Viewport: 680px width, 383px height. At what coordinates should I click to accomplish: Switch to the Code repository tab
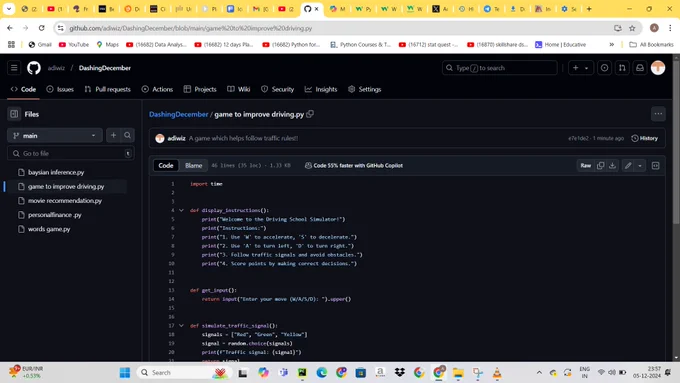[x=23, y=89]
